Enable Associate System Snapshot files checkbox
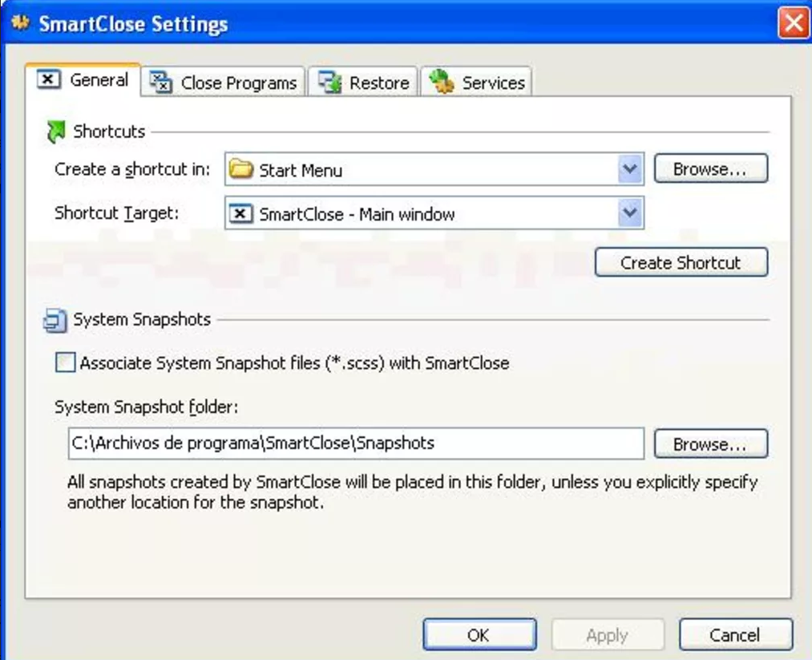 pyautogui.click(x=65, y=363)
